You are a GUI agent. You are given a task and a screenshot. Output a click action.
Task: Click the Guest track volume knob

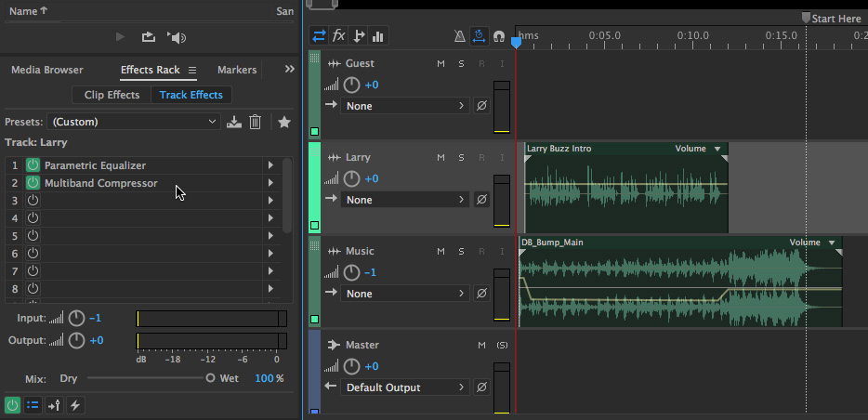351,85
